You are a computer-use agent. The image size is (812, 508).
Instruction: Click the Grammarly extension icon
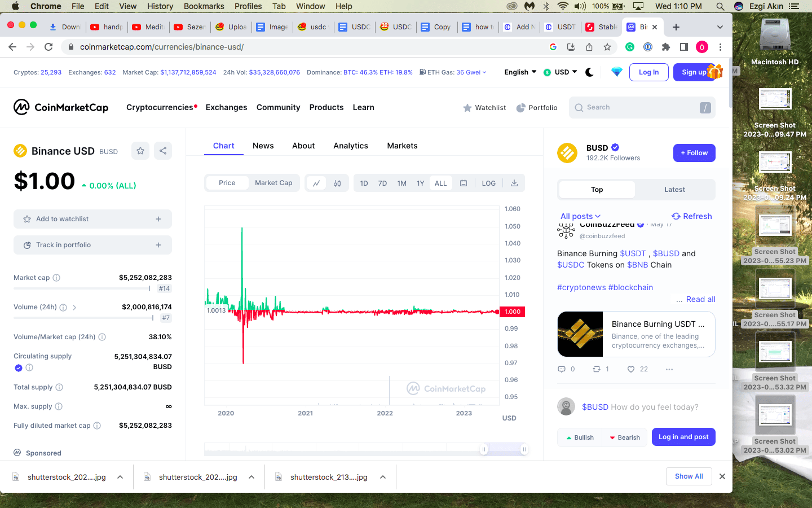(630, 47)
